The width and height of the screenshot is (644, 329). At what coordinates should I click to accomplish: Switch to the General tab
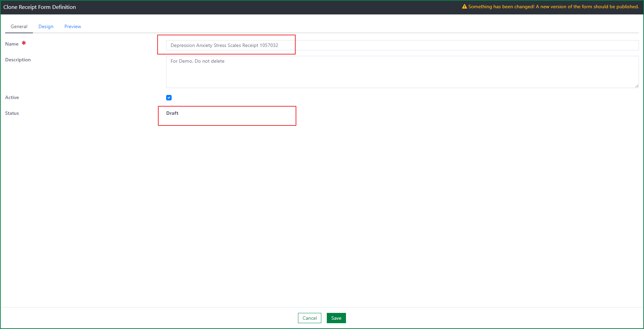[x=19, y=26]
